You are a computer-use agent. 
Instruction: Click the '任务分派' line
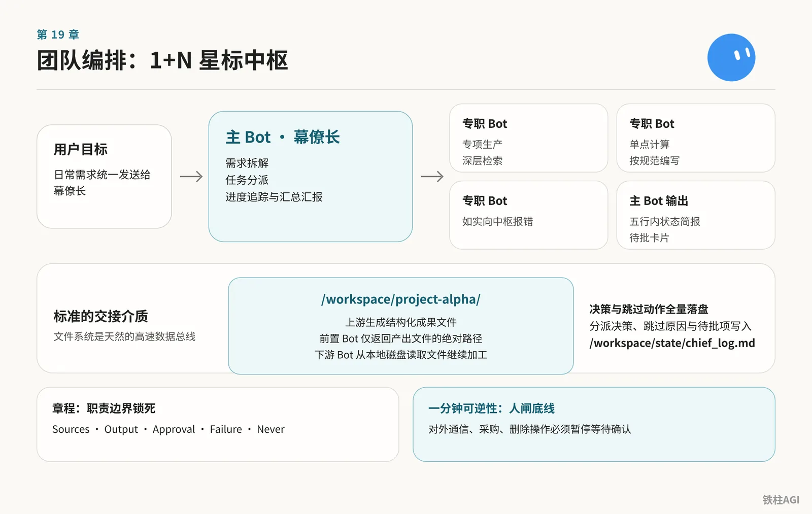(x=247, y=180)
